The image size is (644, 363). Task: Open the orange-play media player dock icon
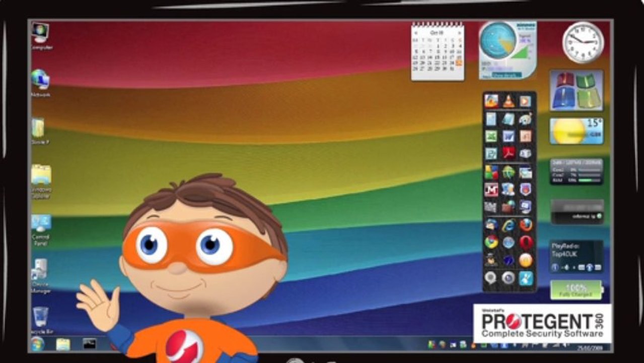(x=526, y=101)
